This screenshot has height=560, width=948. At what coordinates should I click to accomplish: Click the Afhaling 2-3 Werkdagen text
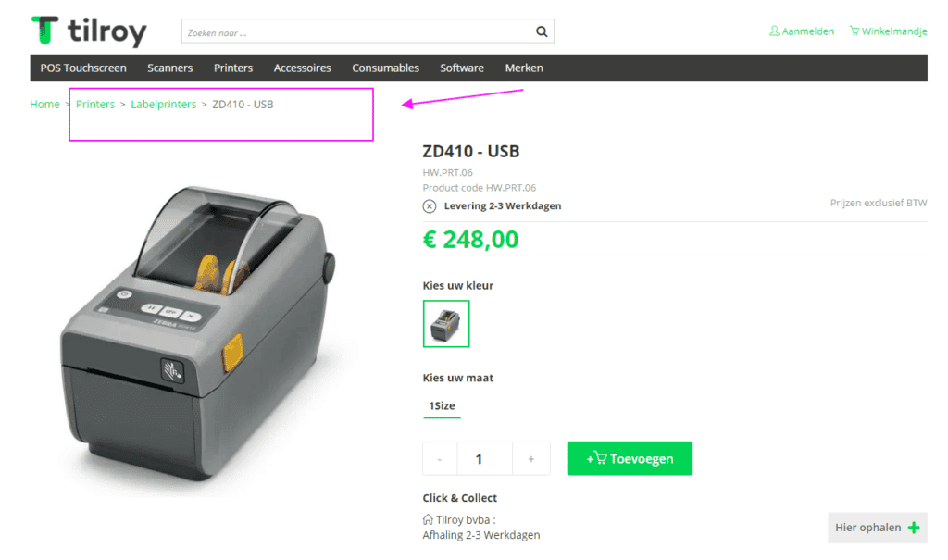click(481, 535)
